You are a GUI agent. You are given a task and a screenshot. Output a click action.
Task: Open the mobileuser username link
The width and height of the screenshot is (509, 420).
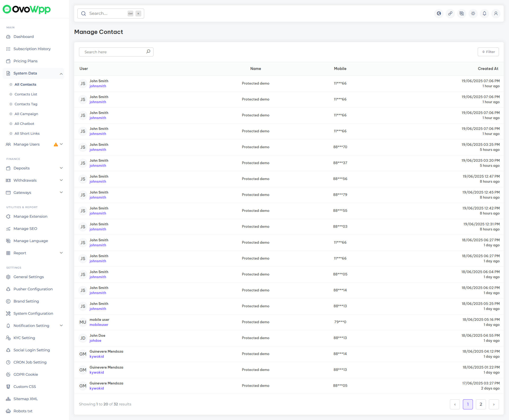pos(99,325)
